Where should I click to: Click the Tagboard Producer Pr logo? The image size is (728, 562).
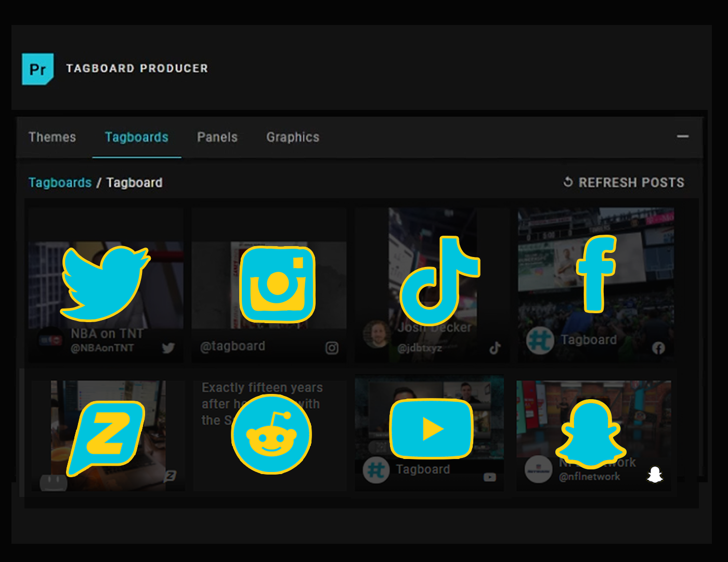click(37, 68)
